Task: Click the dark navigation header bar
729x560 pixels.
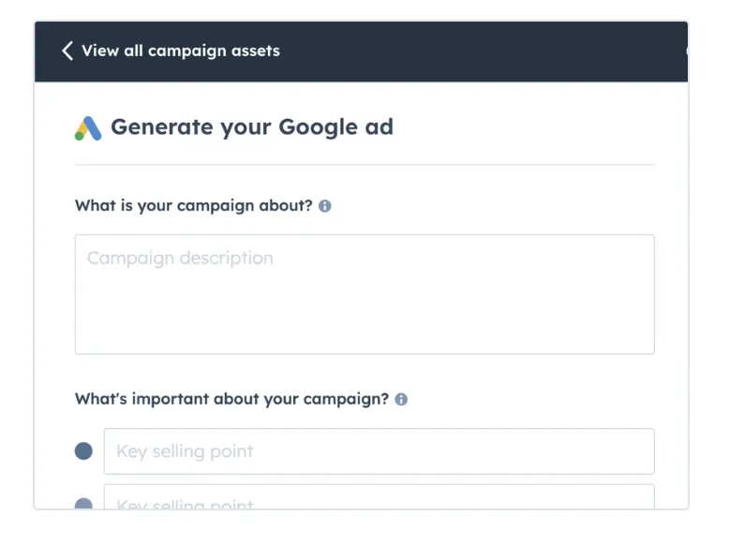Action: 469,51
